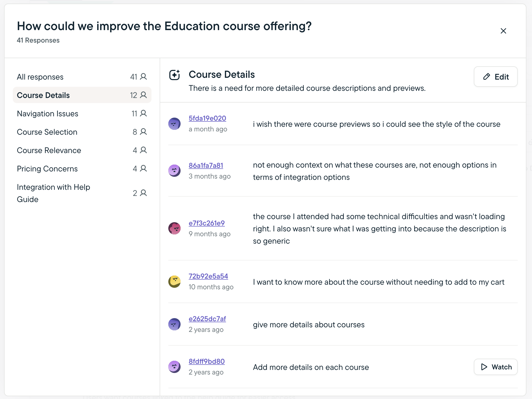This screenshot has height=399, width=532.
Task: Open respondent link 5fda19e020
Action: click(x=207, y=118)
